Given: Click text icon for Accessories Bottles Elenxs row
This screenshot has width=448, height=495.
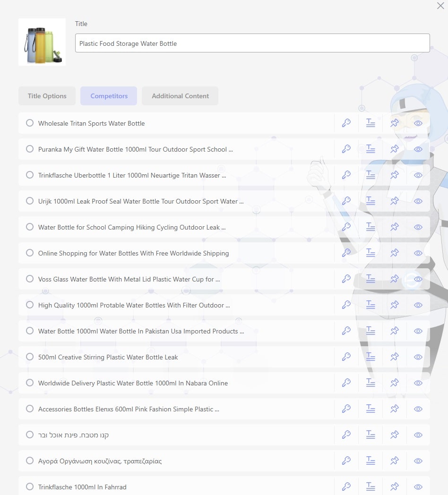Looking at the screenshot, I should tap(370, 409).
